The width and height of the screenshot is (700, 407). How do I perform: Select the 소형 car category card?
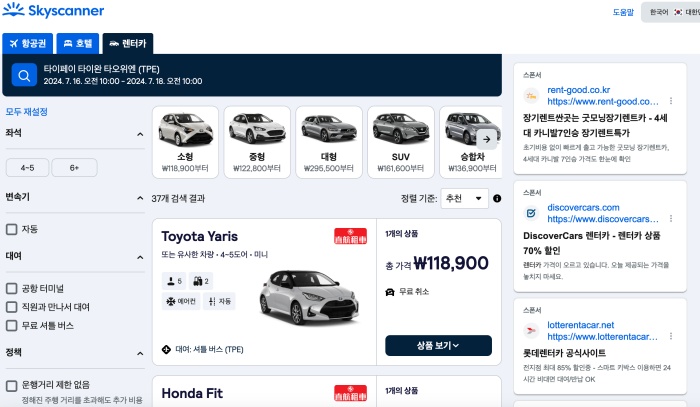click(x=185, y=142)
